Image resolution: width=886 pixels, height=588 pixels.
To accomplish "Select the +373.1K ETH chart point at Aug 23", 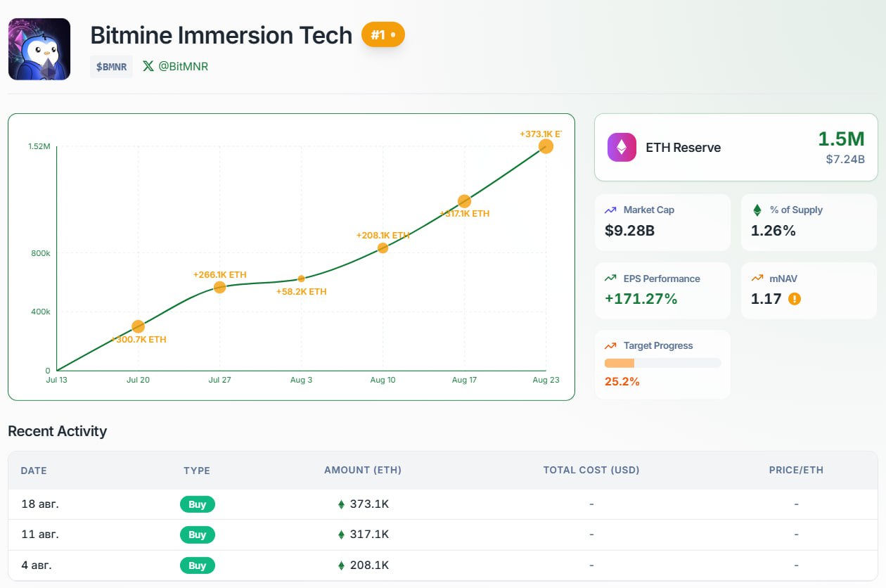I will click(546, 146).
